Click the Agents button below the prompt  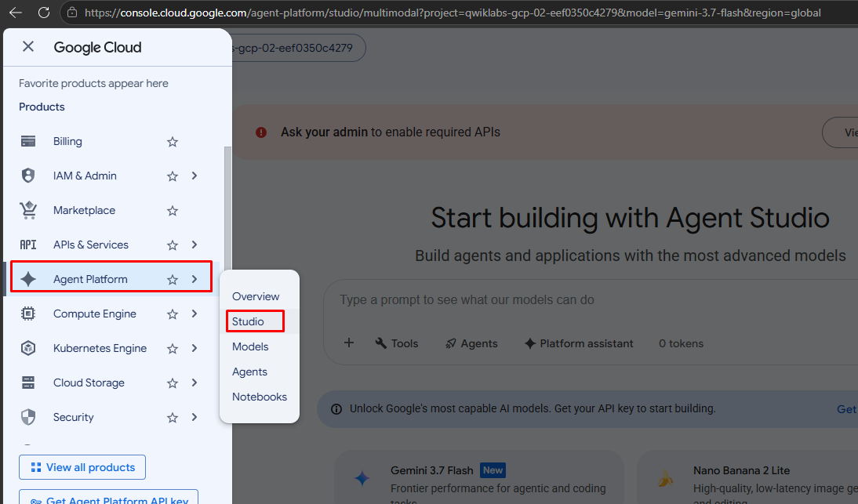(471, 343)
